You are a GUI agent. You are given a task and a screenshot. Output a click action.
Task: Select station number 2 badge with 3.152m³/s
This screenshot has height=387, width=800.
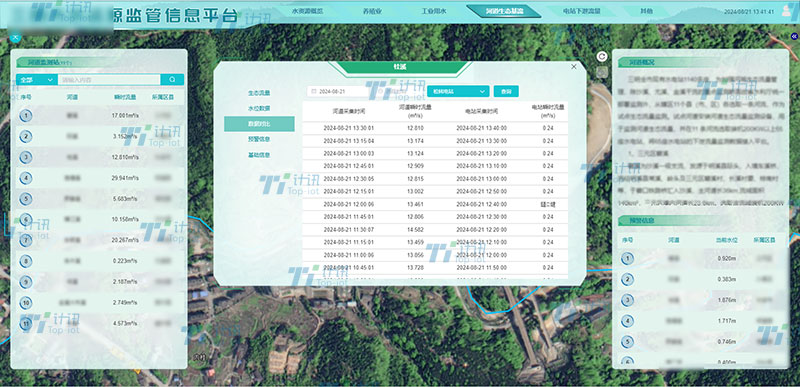coord(26,137)
